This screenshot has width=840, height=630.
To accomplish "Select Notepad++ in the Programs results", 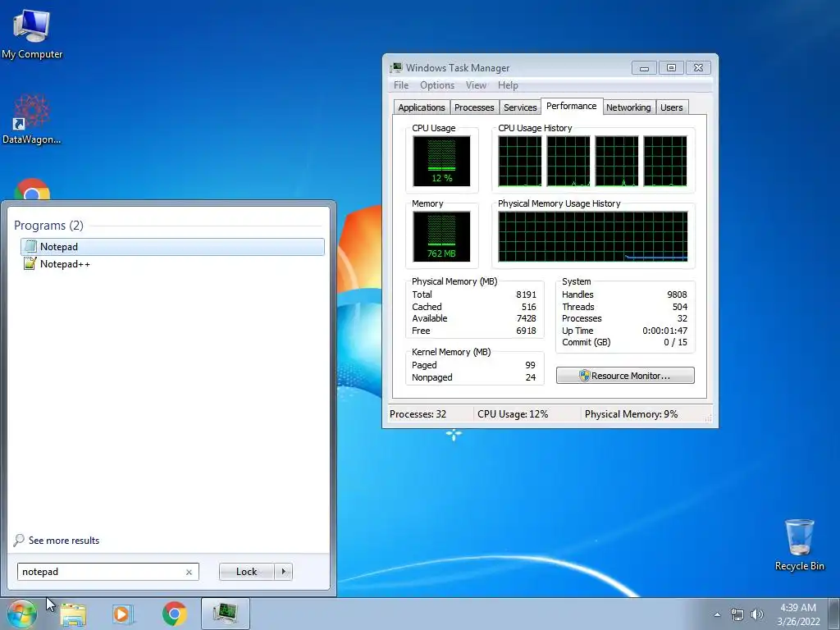I will click(172, 263).
